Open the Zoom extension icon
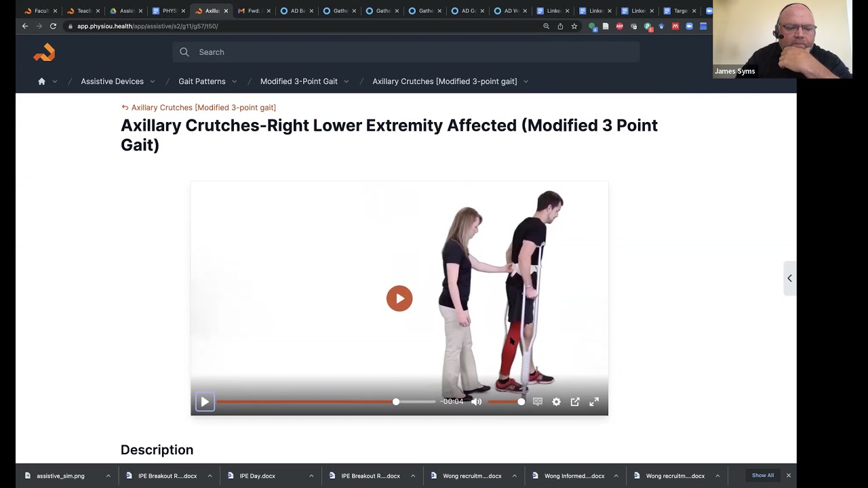 pyautogui.click(x=689, y=26)
